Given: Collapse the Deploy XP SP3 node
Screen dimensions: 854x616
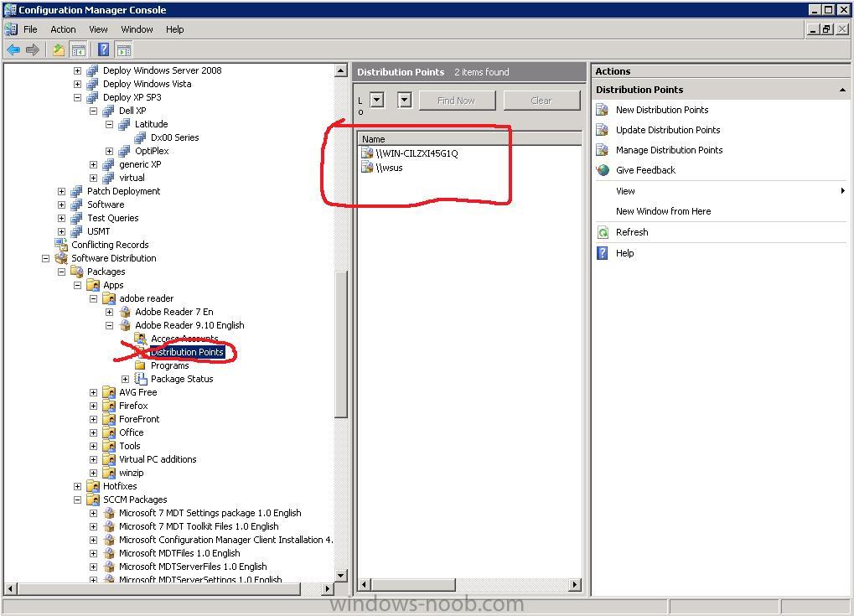Looking at the screenshot, I should tap(77, 97).
